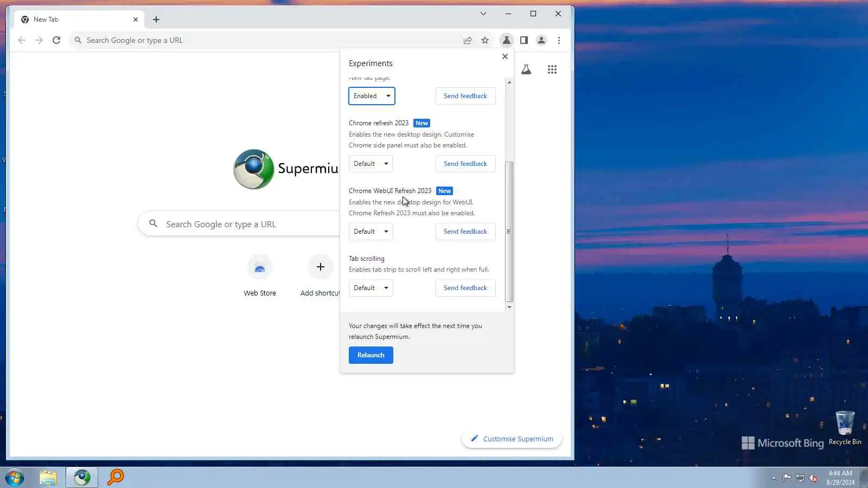The width and height of the screenshot is (868, 488).
Task: Click the Tab scrolling title
Action: pos(367,259)
